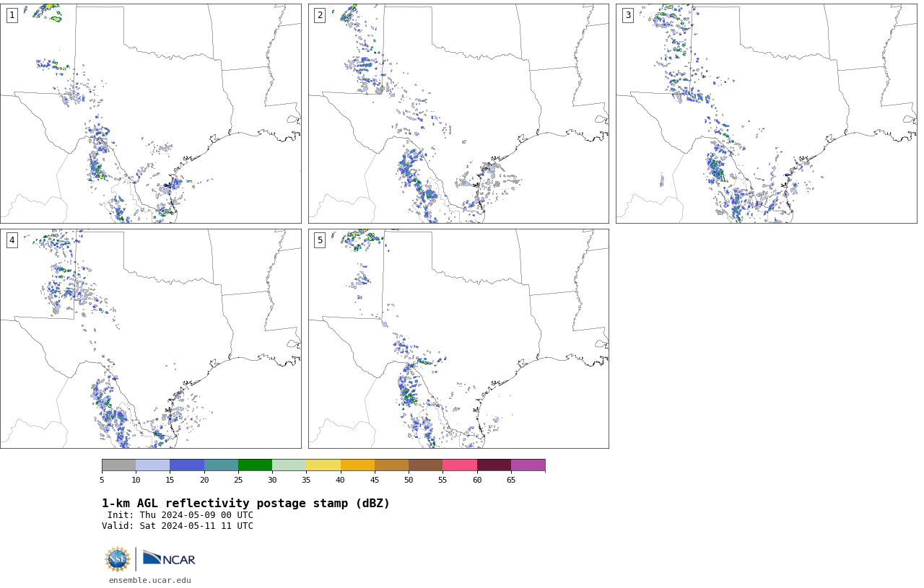Open ensemble member 3 reflectivity map
The width and height of the screenshot is (924, 588).
click(x=766, y=113)
